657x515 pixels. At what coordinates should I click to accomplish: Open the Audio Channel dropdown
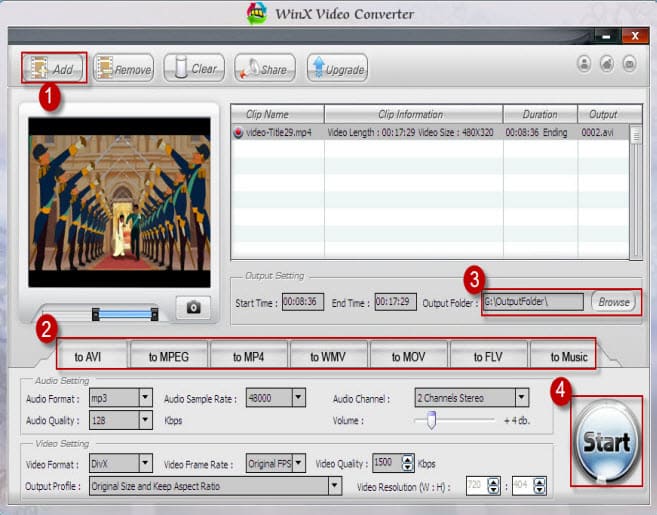522,397
